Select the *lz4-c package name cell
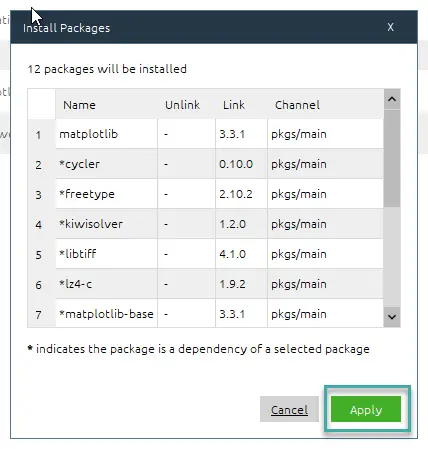This screenshot has height=449, width=428. coord(106,284)
